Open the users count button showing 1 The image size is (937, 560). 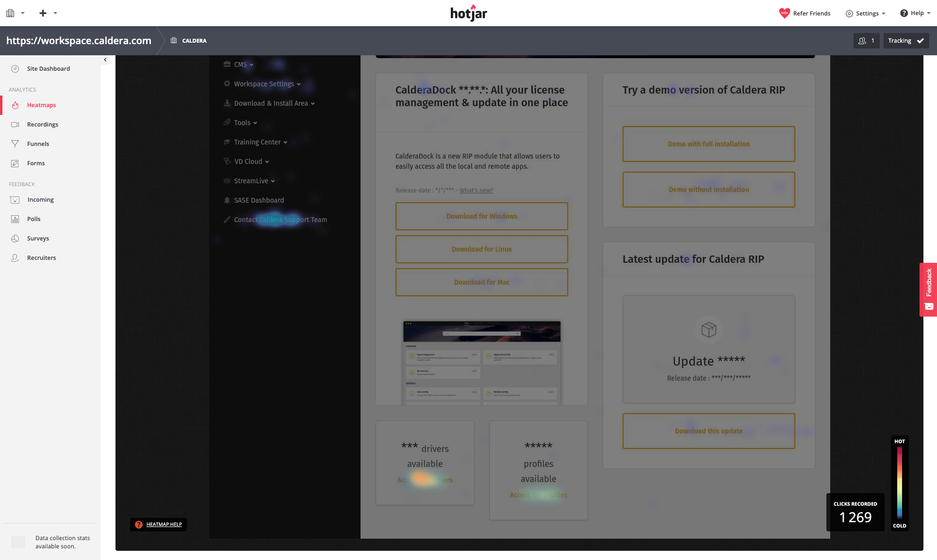tap(866, 41)
